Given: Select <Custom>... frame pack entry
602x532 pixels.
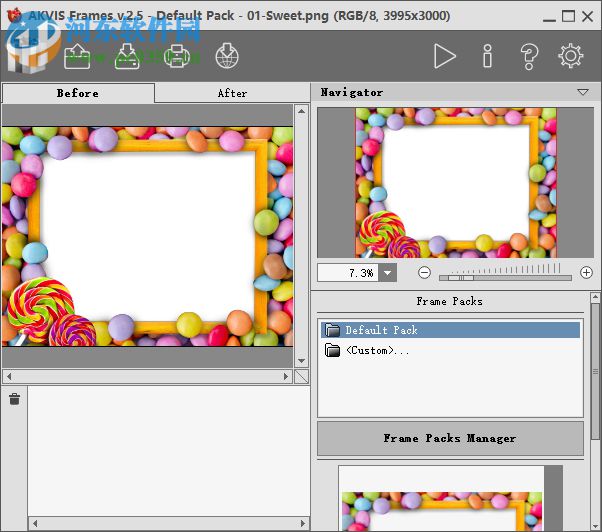Looking at the screenshot, I should pyautogui.click(x=450, y=350).
